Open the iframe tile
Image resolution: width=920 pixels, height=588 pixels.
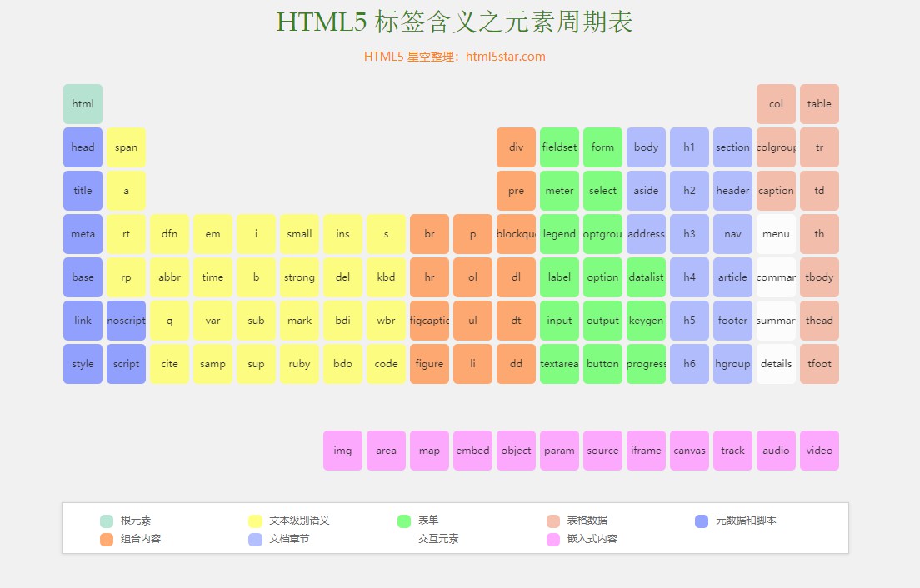click(x=646, y=451)
